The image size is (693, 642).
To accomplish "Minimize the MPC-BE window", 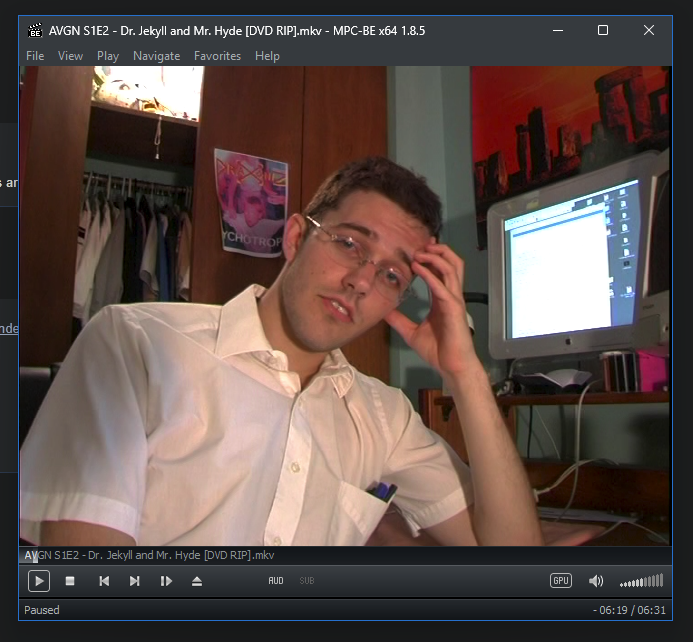I will 558,30.
